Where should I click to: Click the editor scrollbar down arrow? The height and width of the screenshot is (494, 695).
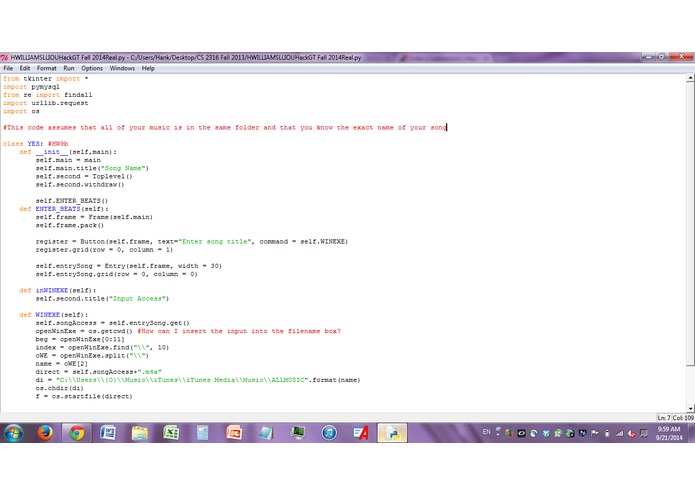[690, 408]
